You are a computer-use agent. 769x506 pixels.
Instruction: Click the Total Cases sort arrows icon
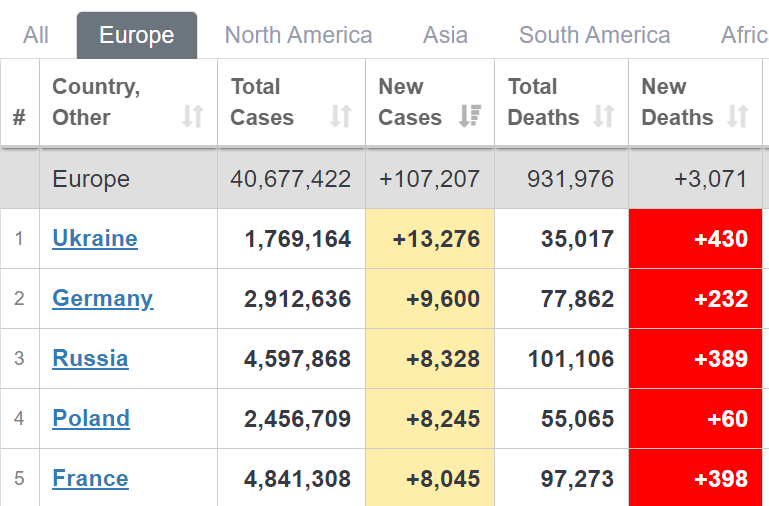341,117
